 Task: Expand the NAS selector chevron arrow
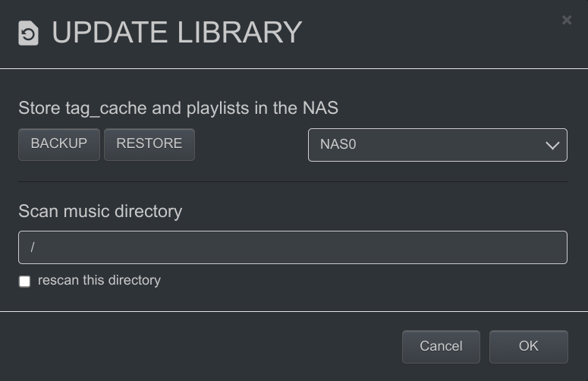click(552, 146)
